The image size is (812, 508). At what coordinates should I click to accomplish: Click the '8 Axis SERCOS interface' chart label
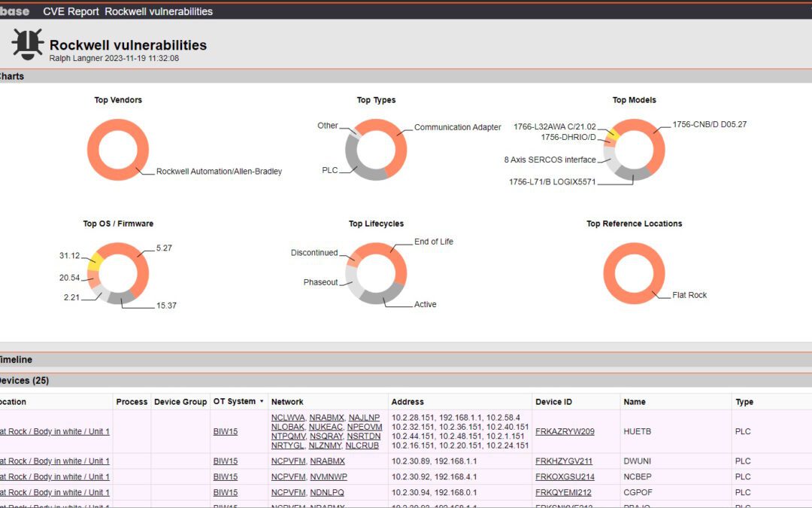click(550, 160)
